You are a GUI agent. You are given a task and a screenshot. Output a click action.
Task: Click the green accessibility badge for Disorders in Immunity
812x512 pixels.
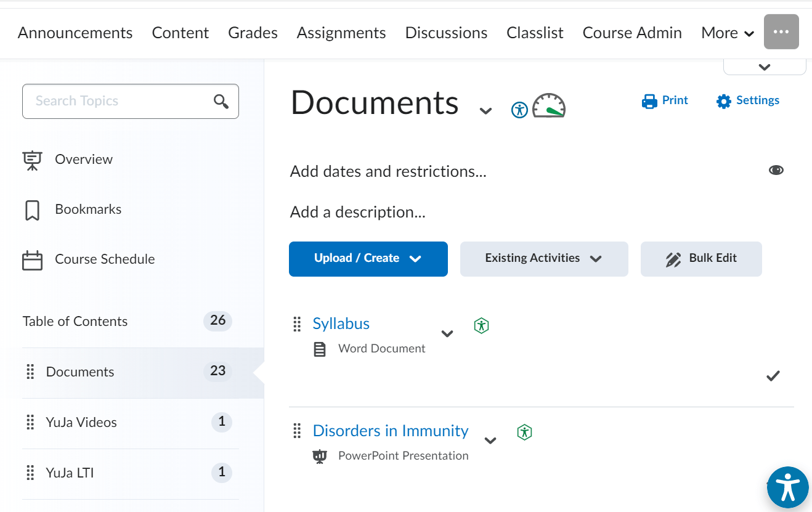coord(524,432)
